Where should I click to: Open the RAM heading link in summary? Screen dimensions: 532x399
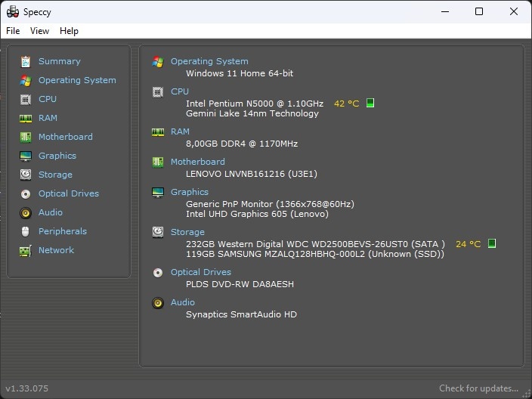point(180,131)
